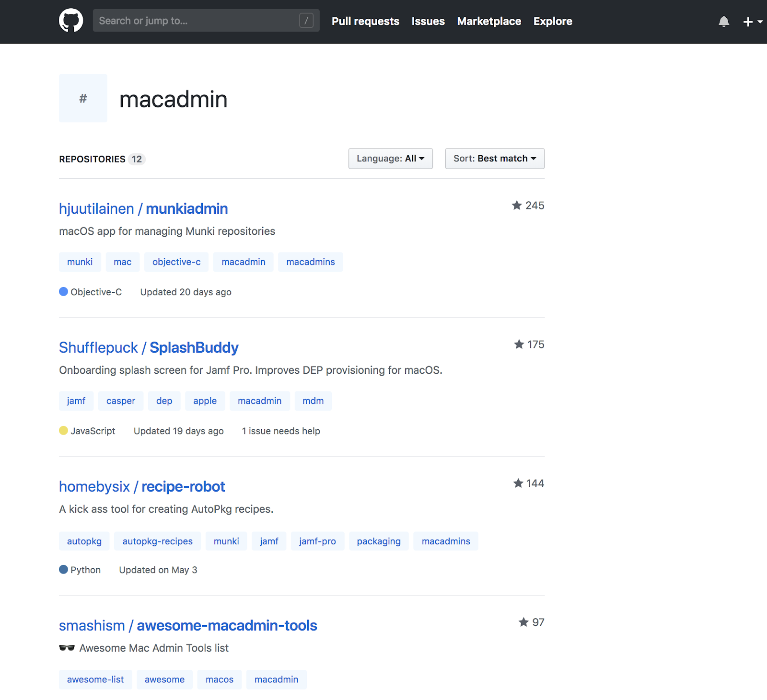Open the munkiadmin repository link

(186, 209)
